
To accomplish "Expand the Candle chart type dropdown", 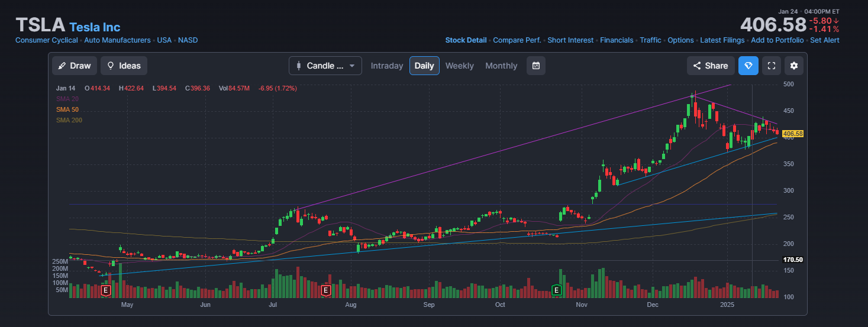I will tap(325, 66).
